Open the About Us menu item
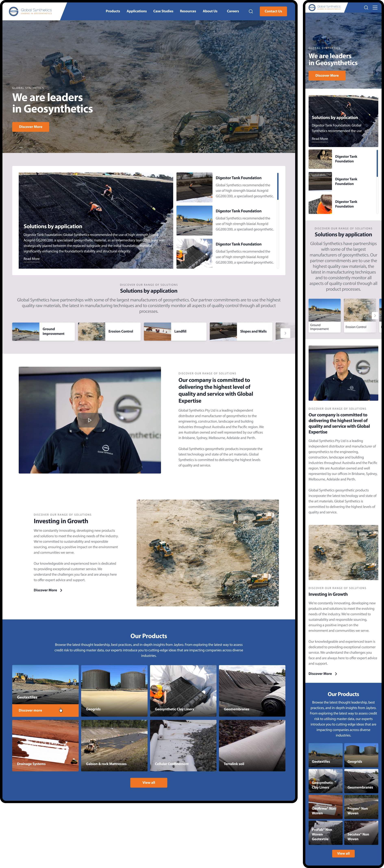The height and width of the screenshot is (868, 384). tap(210, 11)
